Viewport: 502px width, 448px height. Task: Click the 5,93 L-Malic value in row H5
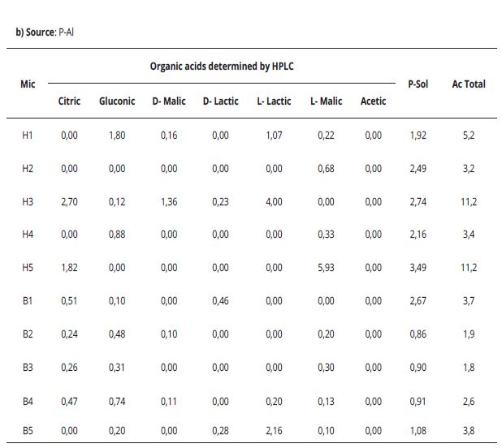coord(326,268)
